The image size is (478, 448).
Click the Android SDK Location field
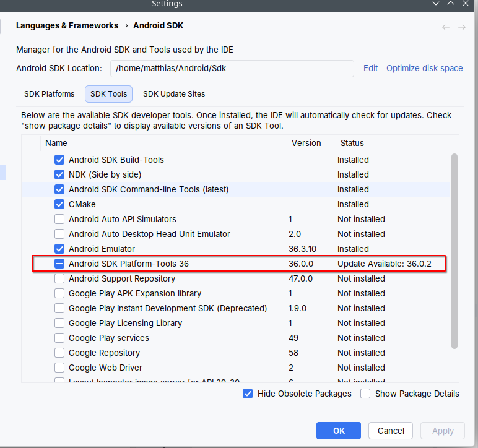[232, 68]
